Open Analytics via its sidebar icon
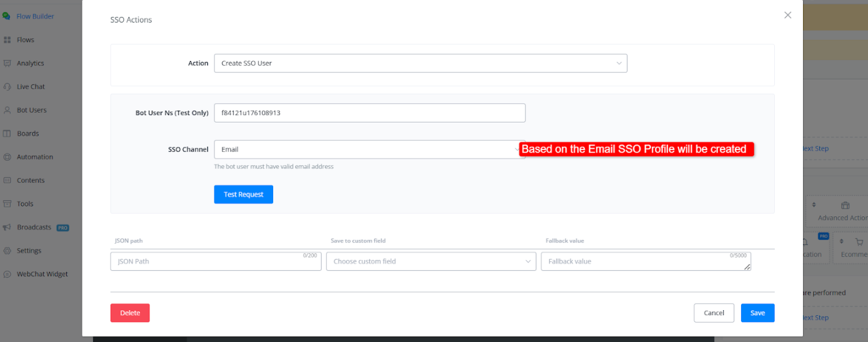Image resolution: width=868 pixels, height=342 pixels. [7, 63]
